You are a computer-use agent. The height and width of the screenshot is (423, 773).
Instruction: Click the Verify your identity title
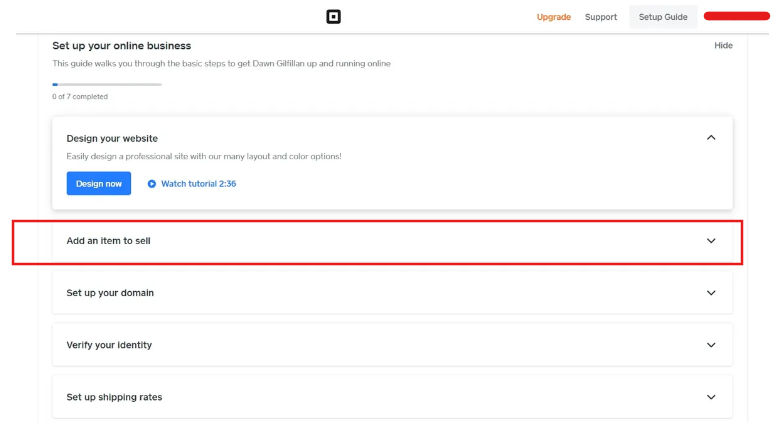pyautogui.click(x=109, y=345)
